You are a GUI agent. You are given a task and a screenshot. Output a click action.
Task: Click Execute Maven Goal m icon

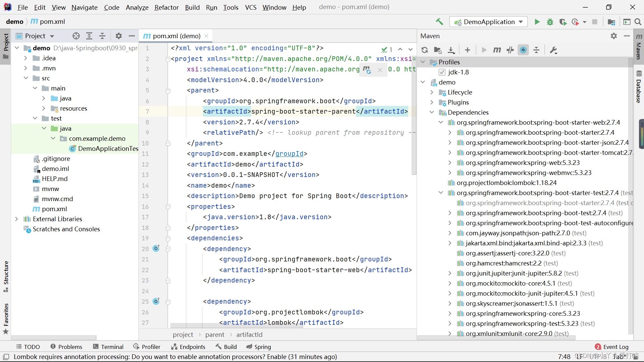point(497,50)
